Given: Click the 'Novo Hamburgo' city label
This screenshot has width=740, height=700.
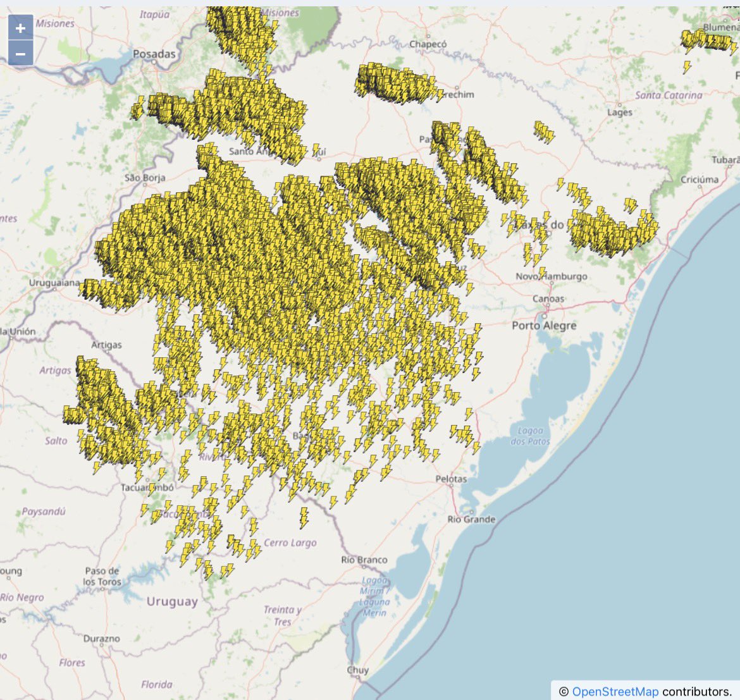Looking at the screenshot, I should pos(552,276).
